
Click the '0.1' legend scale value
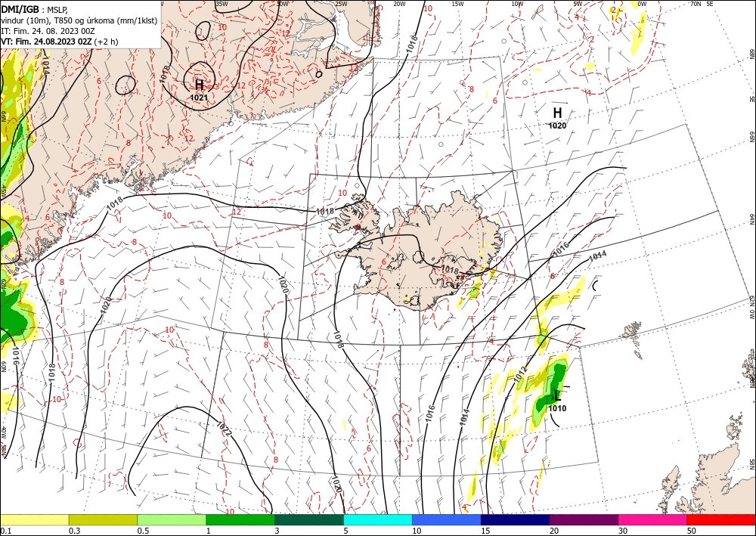pos(5,531)
